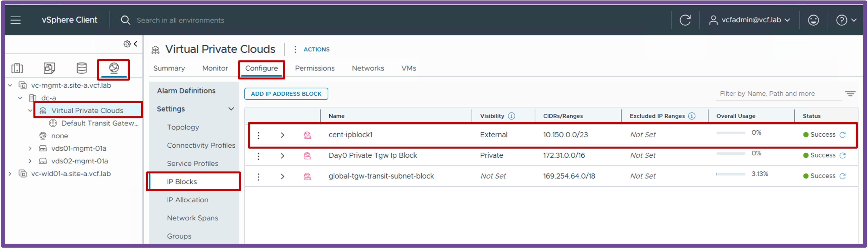Viewport: 868px width, 248px height.
Task: Open the Permissions tab
Action: (x=315, y=68)
